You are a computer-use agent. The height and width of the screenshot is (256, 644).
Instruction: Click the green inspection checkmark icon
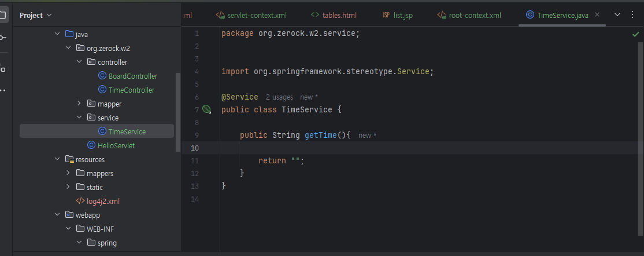pyautogui.click(x=636, y=34)
